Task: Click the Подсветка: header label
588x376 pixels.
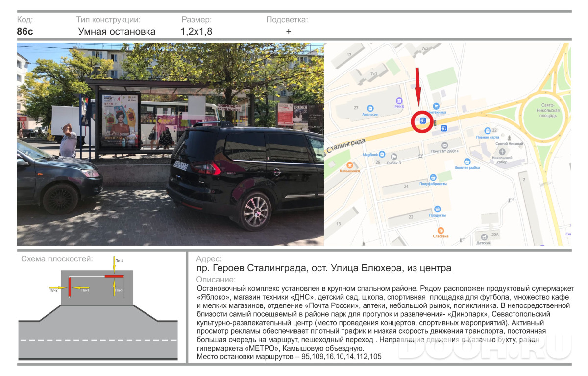Action: pos(287,20)
